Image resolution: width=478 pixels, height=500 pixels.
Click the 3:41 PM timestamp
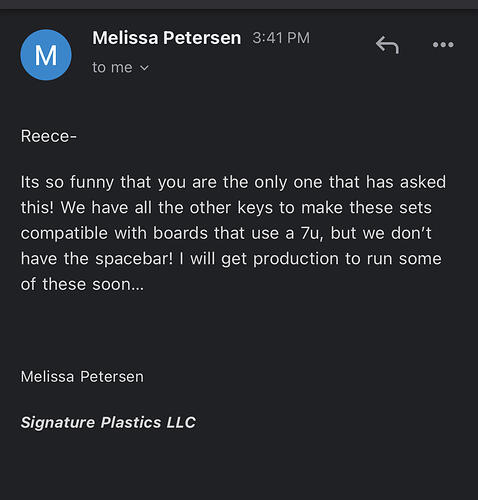coord(281,38)
